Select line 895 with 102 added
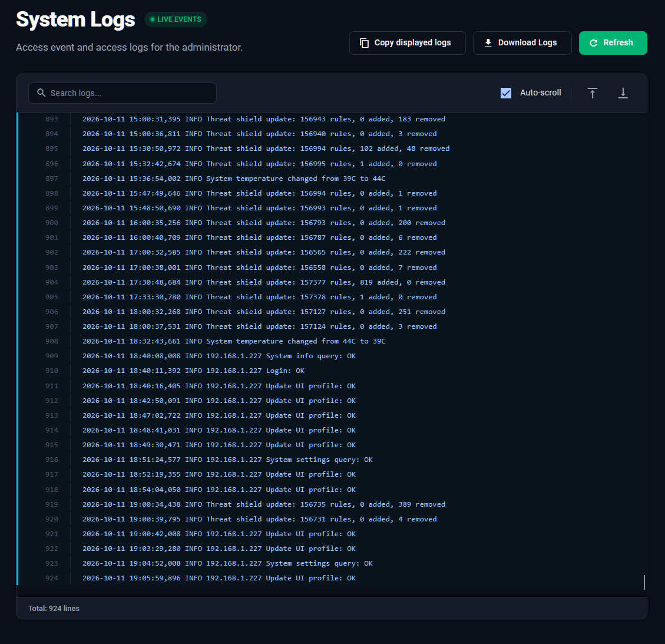 tap(332, 149)
